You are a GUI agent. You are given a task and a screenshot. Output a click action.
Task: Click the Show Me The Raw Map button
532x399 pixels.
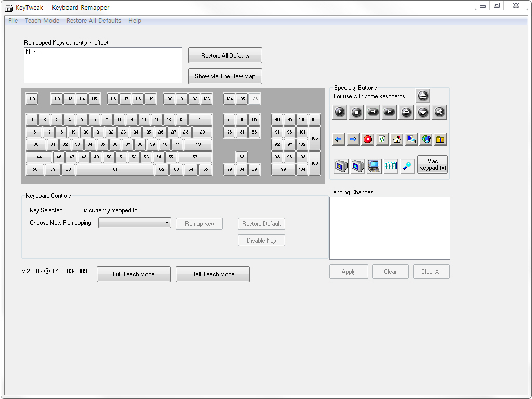[x=225, y=76]
